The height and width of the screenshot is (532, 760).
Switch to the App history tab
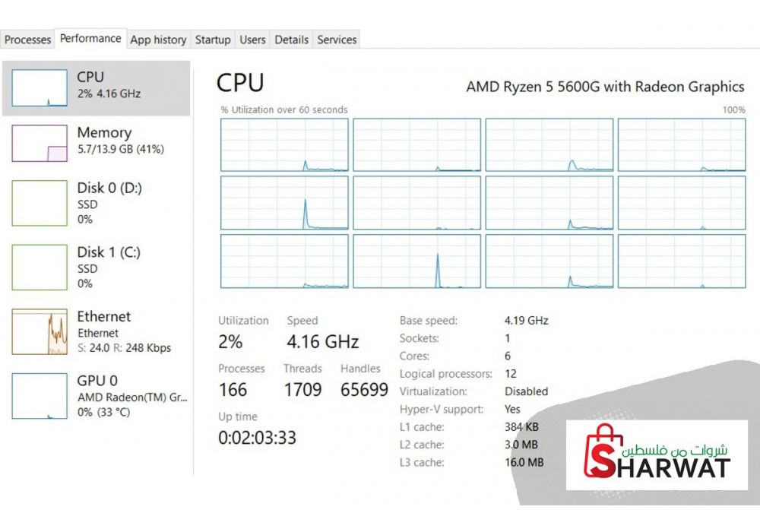point(158,40)
